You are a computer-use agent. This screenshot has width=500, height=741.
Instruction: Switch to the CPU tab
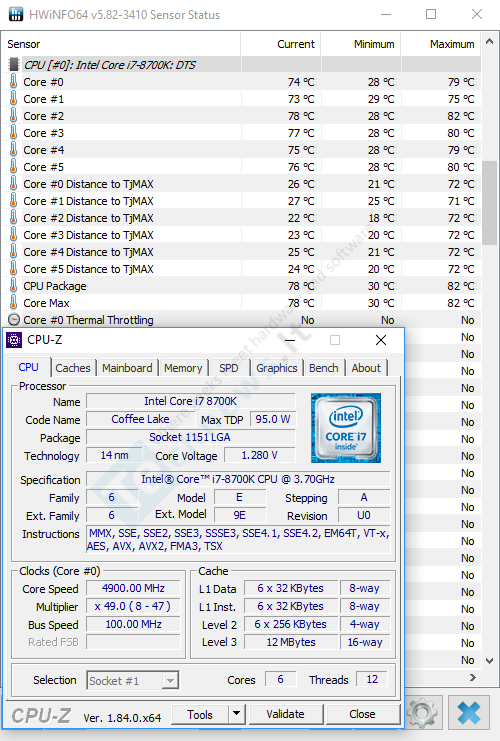pos(28,367)
